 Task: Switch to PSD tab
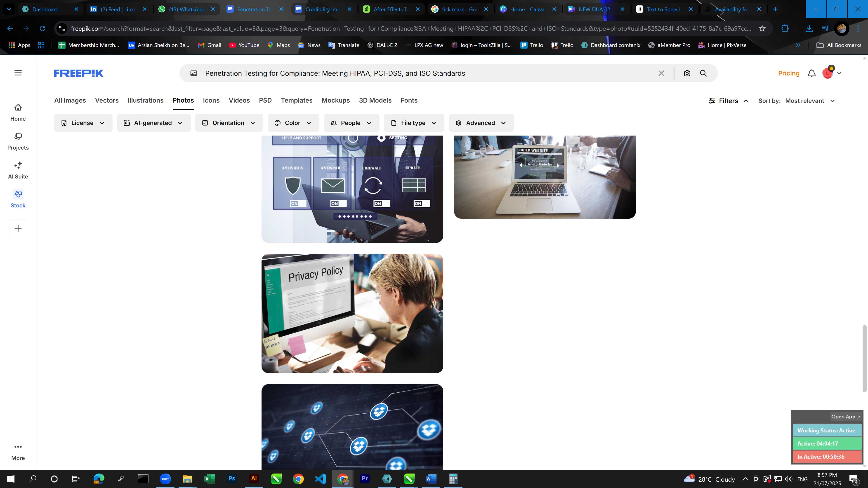tap(265, 100)
